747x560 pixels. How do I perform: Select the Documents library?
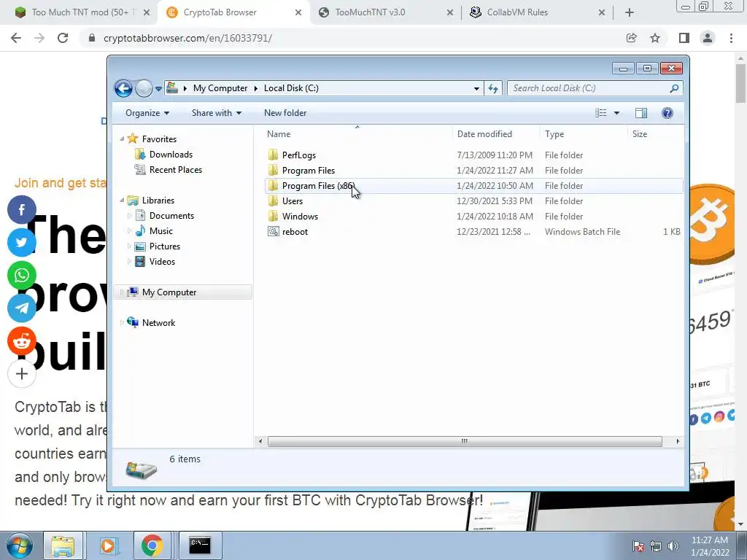click(165, 216)
